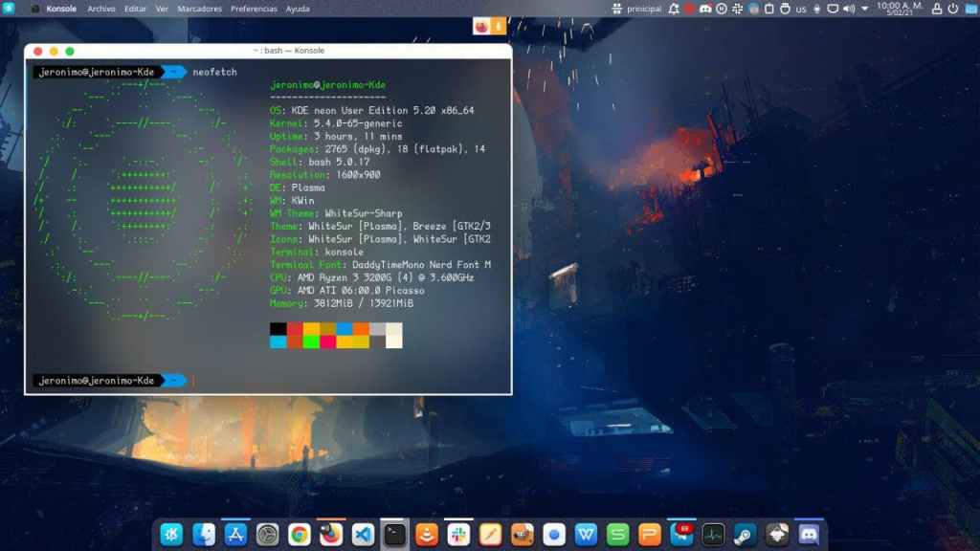Screen dimensions: 980x551
Task: Launch Google Chrome from the dock
Action: pos(299,534)
